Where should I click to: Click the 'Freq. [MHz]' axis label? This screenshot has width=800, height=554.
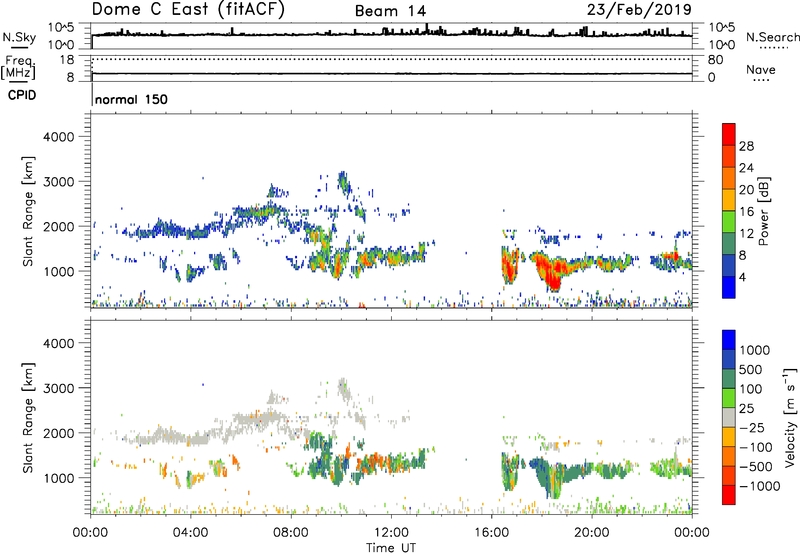pos(18,67)
